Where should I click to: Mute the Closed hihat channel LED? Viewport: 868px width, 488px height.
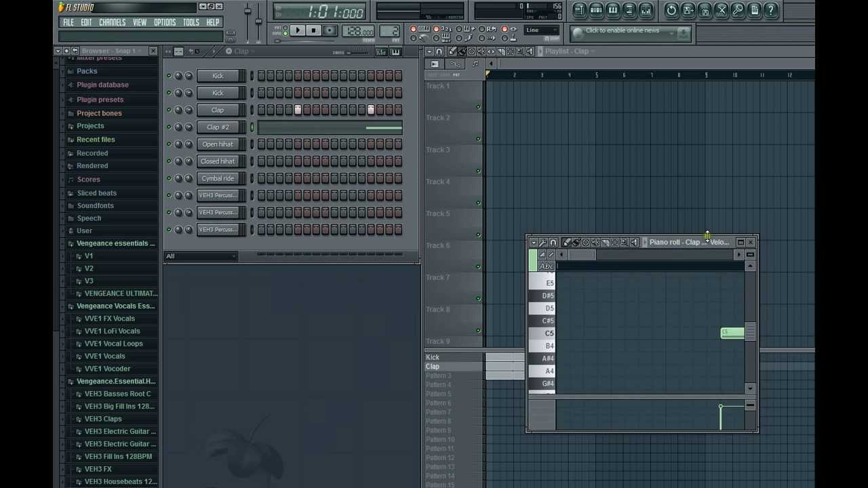(x=169, y=161)
